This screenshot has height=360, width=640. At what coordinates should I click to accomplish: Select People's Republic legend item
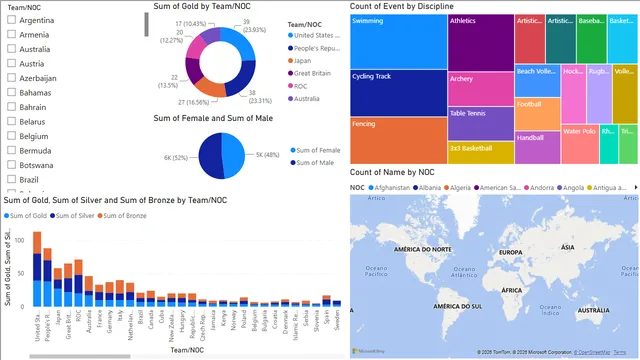pyautogui.click(x=314, y=48)
